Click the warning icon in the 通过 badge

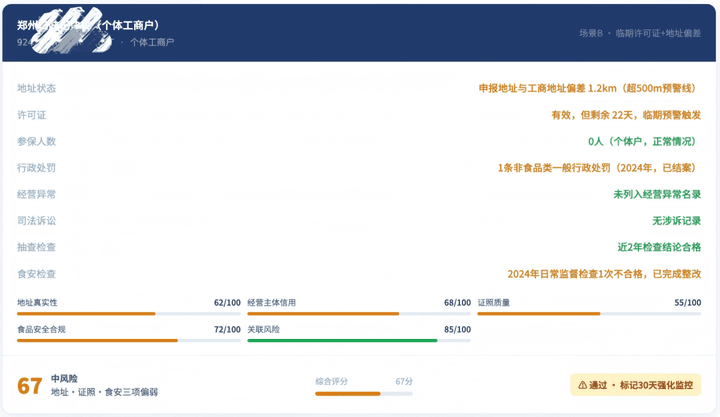(582, 385)
